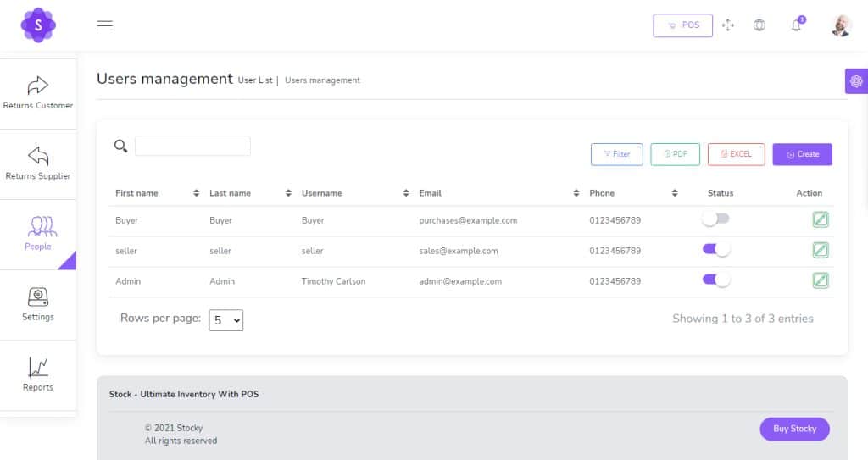The width and height of the screenshot is (868, 460).
Task: Click the Stocky logo icon
Action: pos(38,25)
